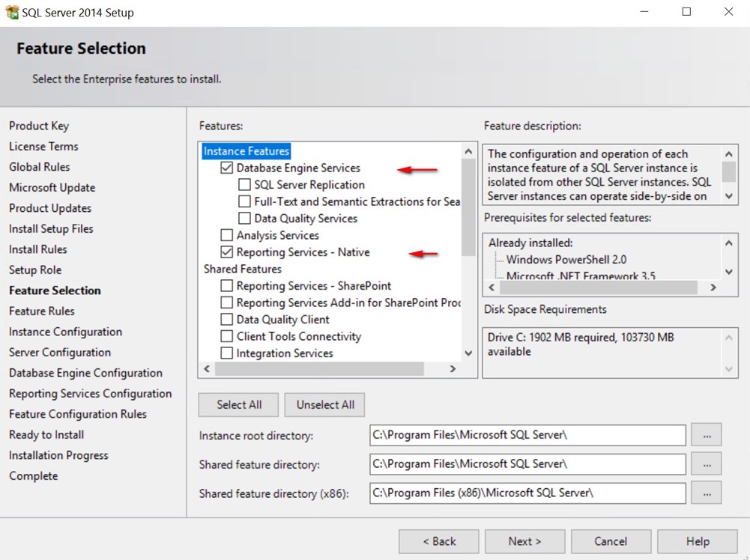Click the Instance Configuration step
Screen dimensions: 750x560
65,332
